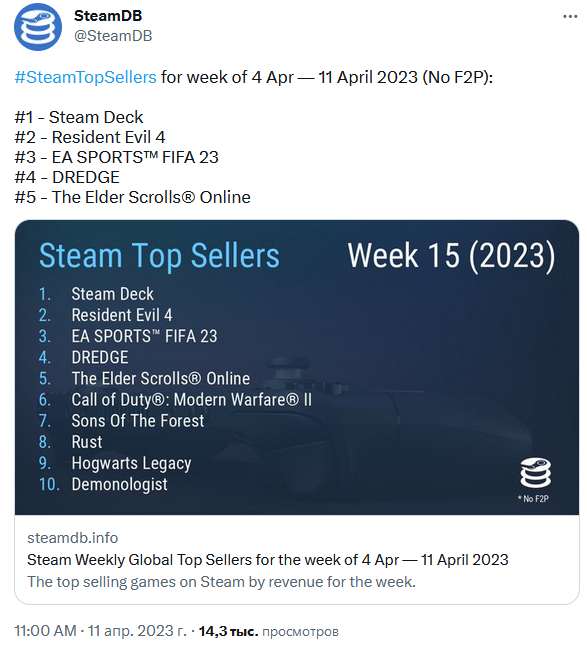The height and width of the screenshot is (655, 587).
Task: Open the Steam Weekly Global Top Sellers headline
Action: pos(267,560)
